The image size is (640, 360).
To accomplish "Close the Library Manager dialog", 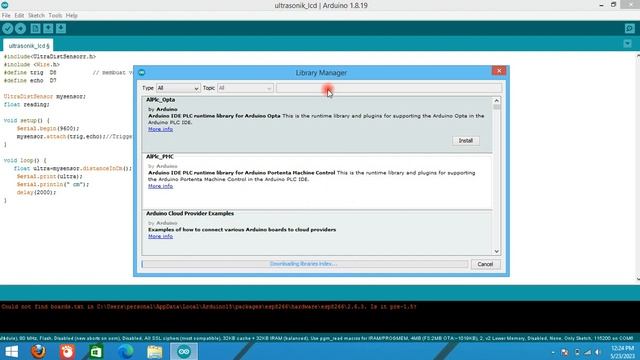I will pyautogui.click(x=499, y=71).
